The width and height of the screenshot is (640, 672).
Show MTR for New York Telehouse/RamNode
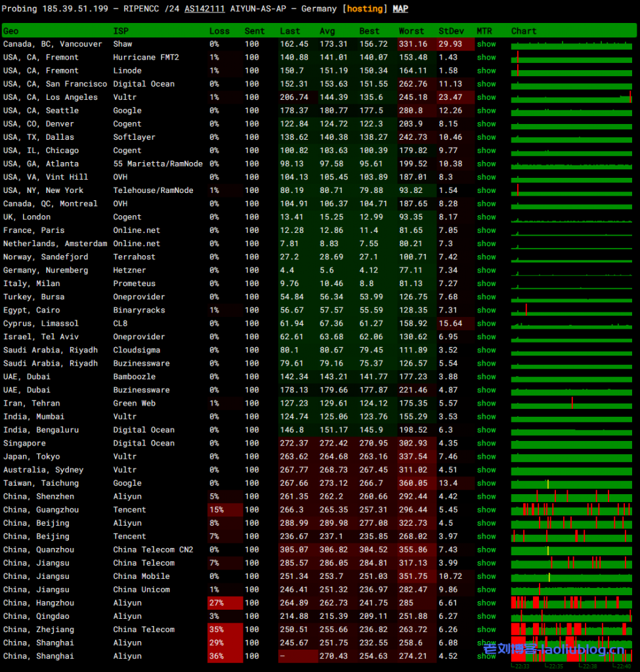(x=486, y=190)
